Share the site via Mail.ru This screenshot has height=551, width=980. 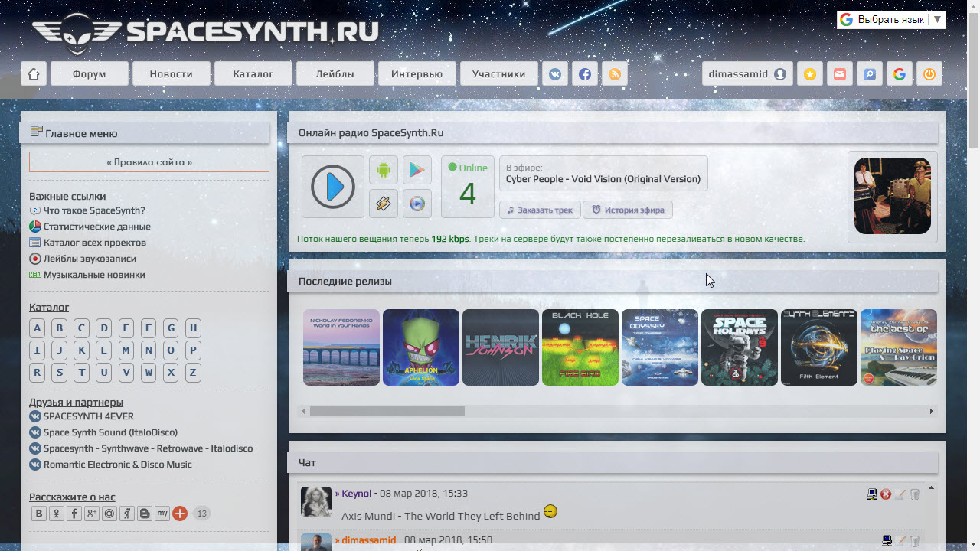pos(109,514)
